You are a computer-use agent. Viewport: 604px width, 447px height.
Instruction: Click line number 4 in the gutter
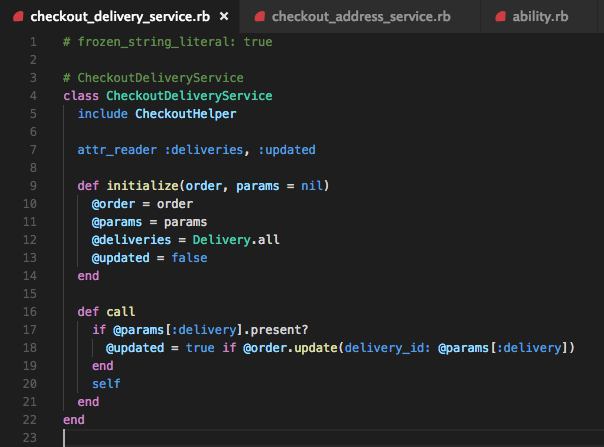pyautogui.click(x=33, y=96)
